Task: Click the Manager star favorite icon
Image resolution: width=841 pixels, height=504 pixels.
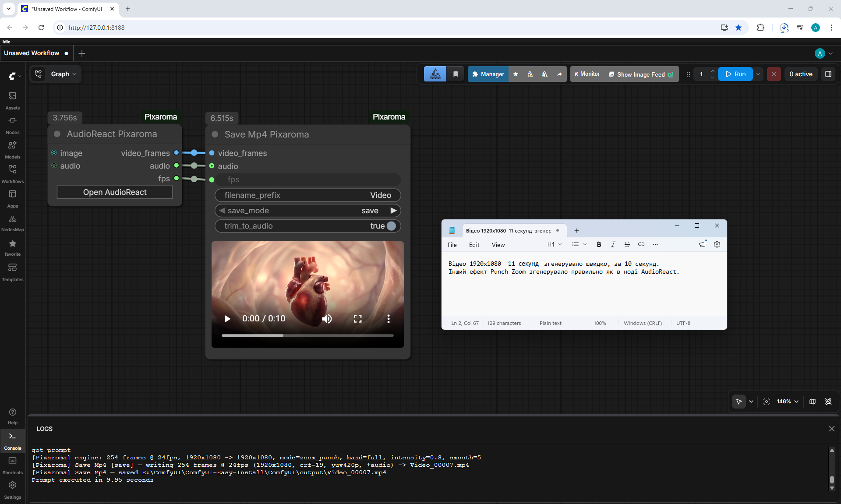Action: click(x=516, y=74)
